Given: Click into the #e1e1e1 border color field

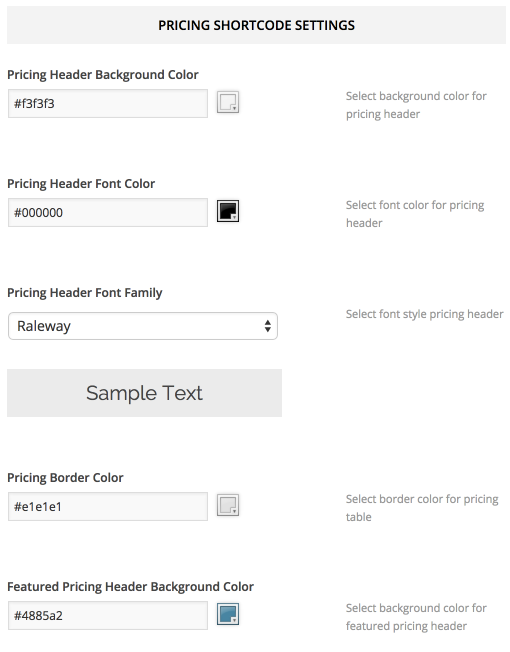Looking at the screenshot, I should tap(108, 506).
